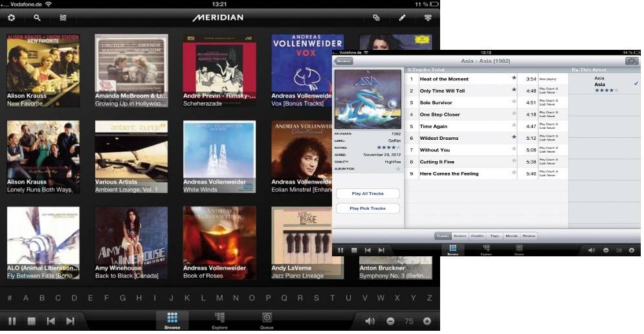Image resolution: width=644 pixels, height=334 pixels.
Task: Toggle pick star for Sole Survivor
Action: click(513, 102)
